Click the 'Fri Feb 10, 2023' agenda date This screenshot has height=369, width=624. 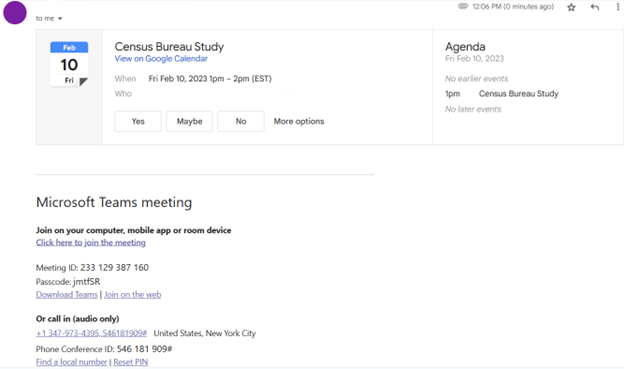tap(474, 59)
